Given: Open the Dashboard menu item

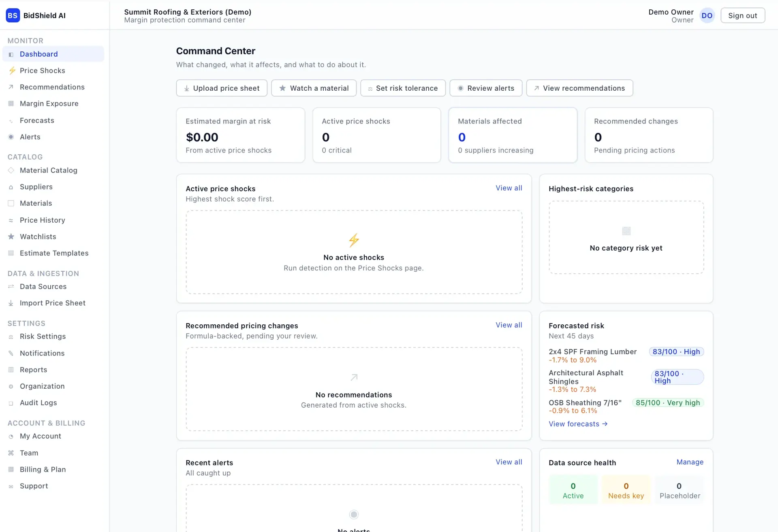Looking at the screenshot, I should [x=53, y=54].
